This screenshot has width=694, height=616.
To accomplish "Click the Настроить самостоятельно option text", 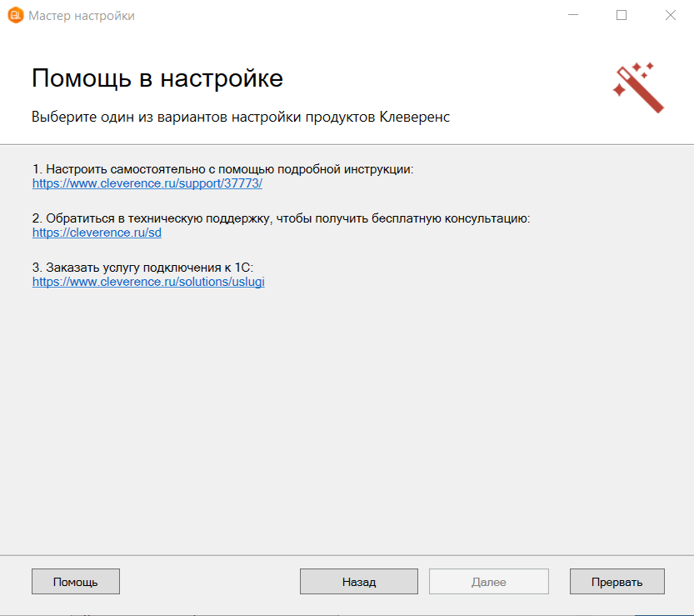I will pyautogui.click(x=222, y=169).
